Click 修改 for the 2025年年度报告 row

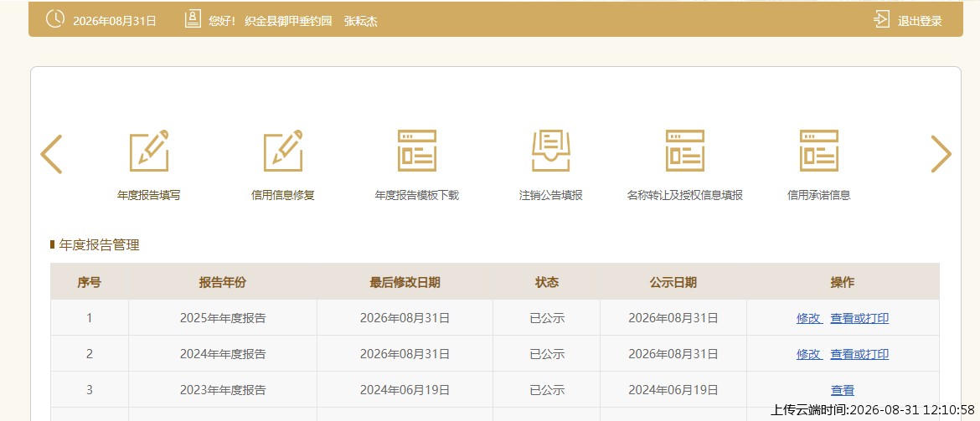pos(809,318)
